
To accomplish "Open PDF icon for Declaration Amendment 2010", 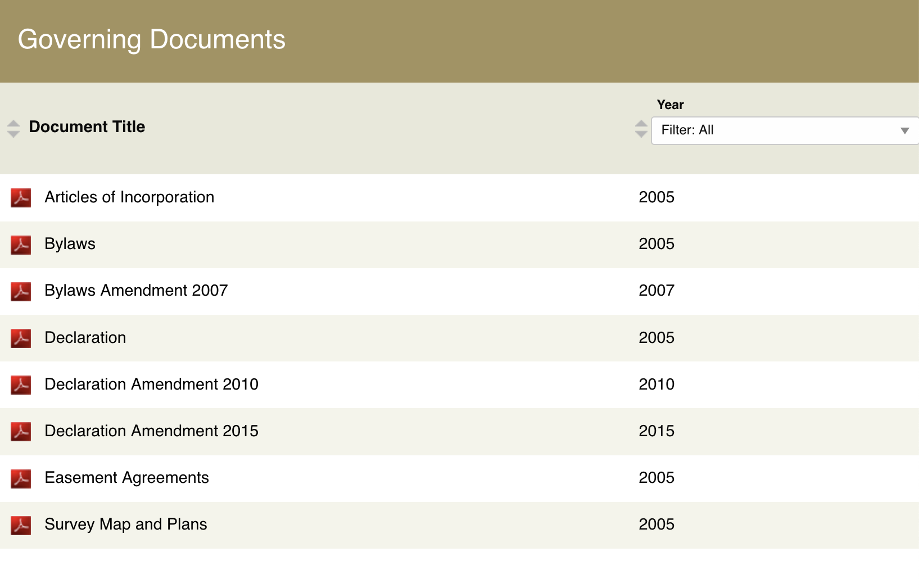I will 21,385.
